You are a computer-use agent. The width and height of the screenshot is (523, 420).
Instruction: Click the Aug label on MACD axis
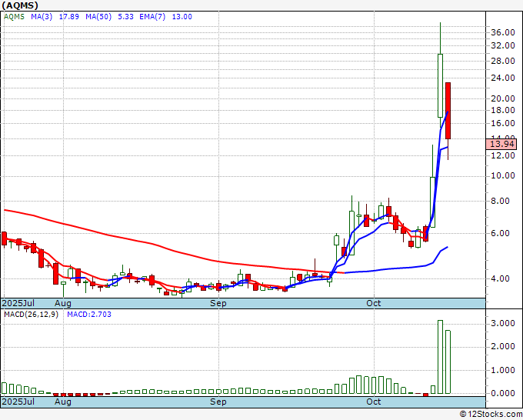(63, 402)
